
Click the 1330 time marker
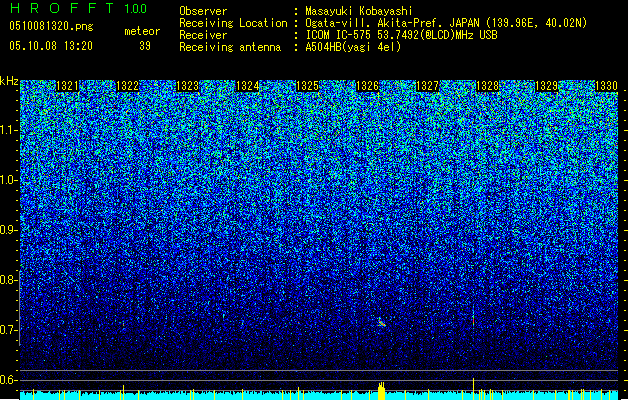point(607,86)
